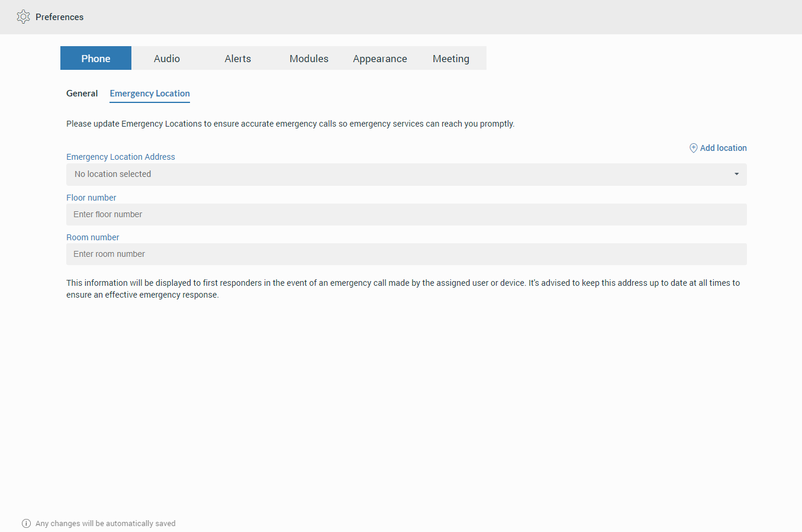This screenshot has height=532, width=802.
Task: Click the Add location pin icon
Action: 693,148
